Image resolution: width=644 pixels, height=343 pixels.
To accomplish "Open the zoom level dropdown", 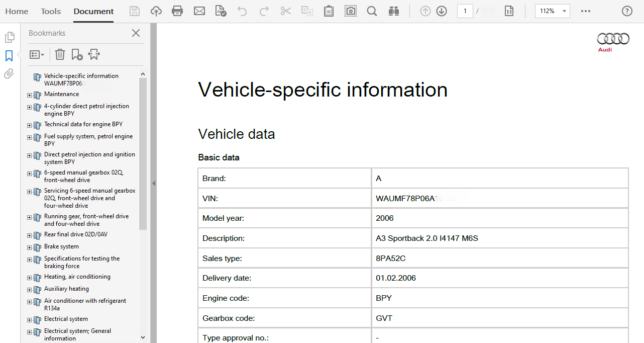I will 565,11.
